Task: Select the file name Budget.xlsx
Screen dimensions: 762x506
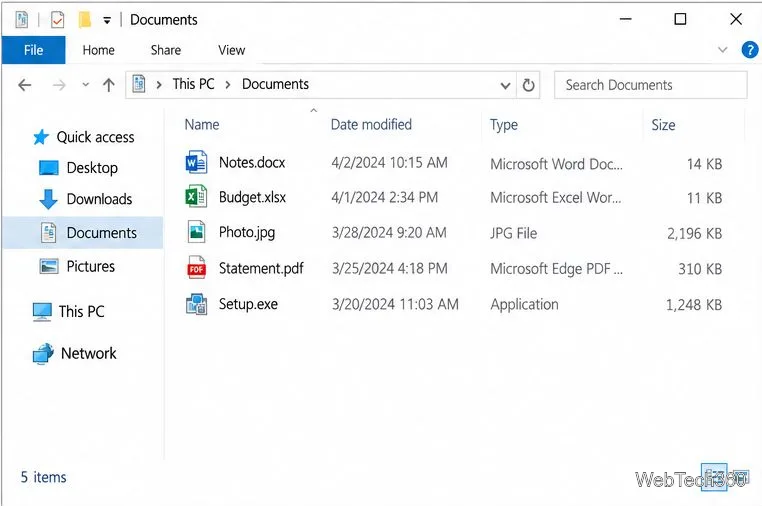Action: (x=252, y=197)
